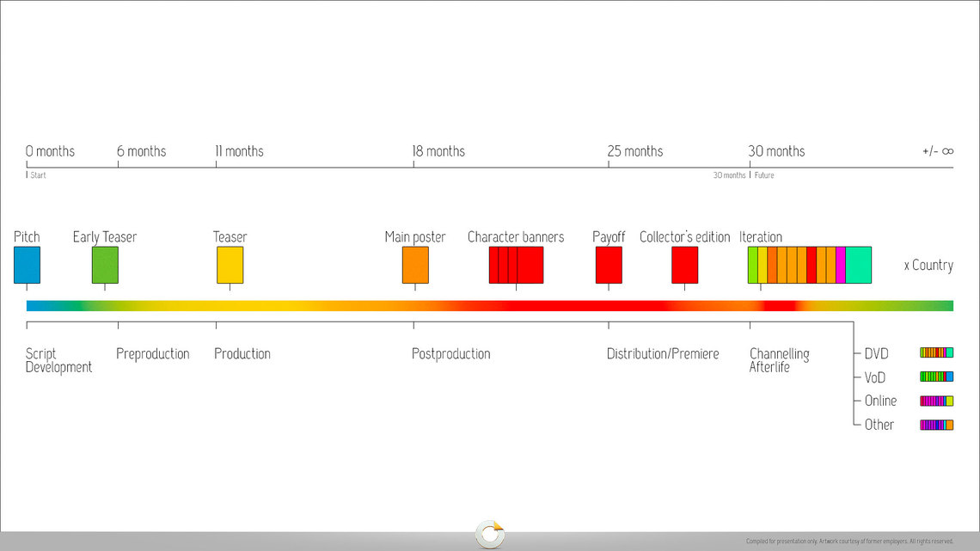Click the Pitch label

(27, 236)
